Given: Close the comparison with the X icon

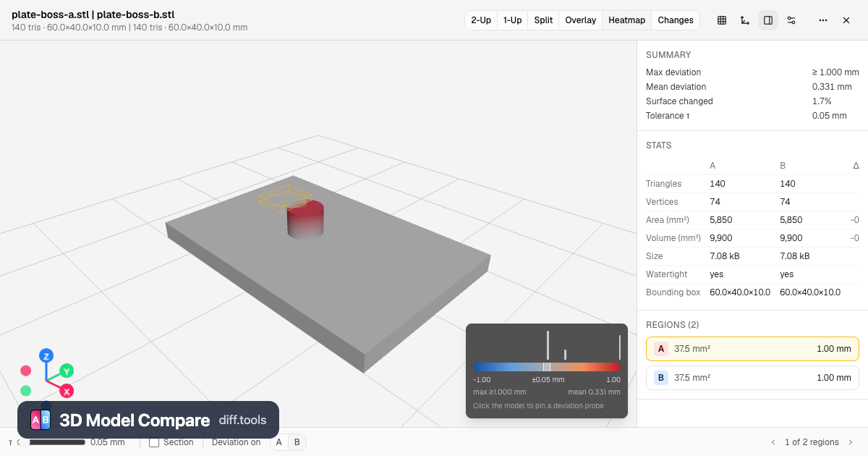Looking at the screenshot, I should (x=846, y=20).
